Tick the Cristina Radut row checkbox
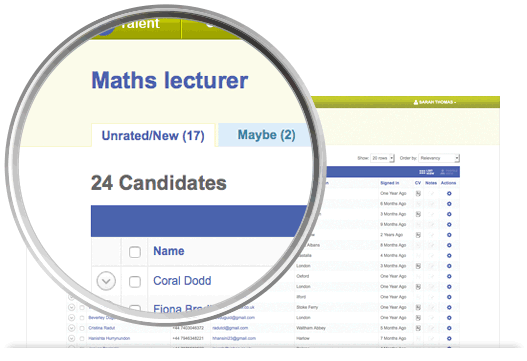 point(82,328)
